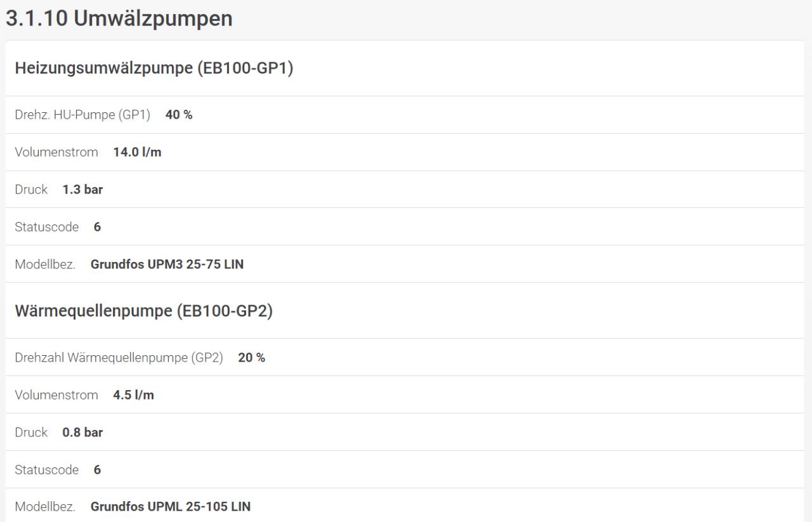Click the 20 % Wärmequellenpumpe speed value
The image size is (812, 522).
coord(251,358)
